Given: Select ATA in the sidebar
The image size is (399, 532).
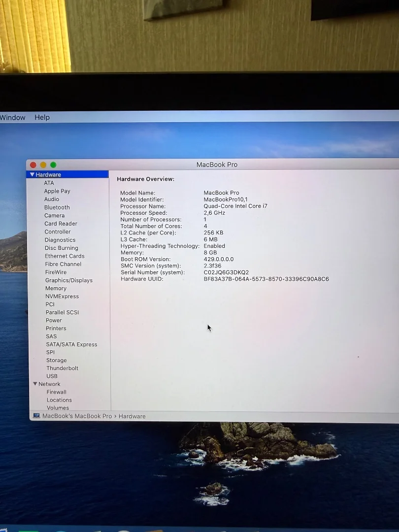Looking at the screenshot, I should (49, 183).
